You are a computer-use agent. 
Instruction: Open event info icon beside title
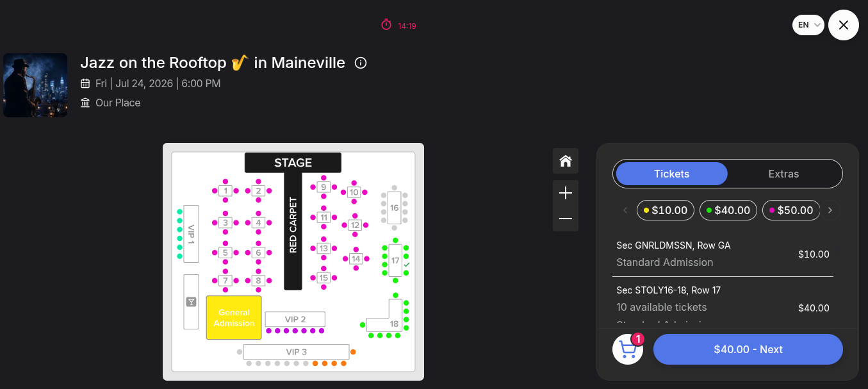361,63
